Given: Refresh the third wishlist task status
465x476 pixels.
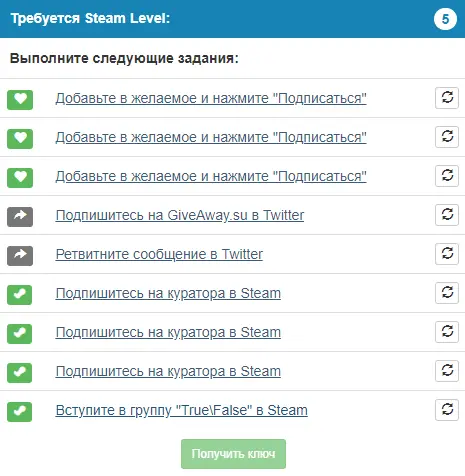Looking at the screenshot, I should [447, 176].
